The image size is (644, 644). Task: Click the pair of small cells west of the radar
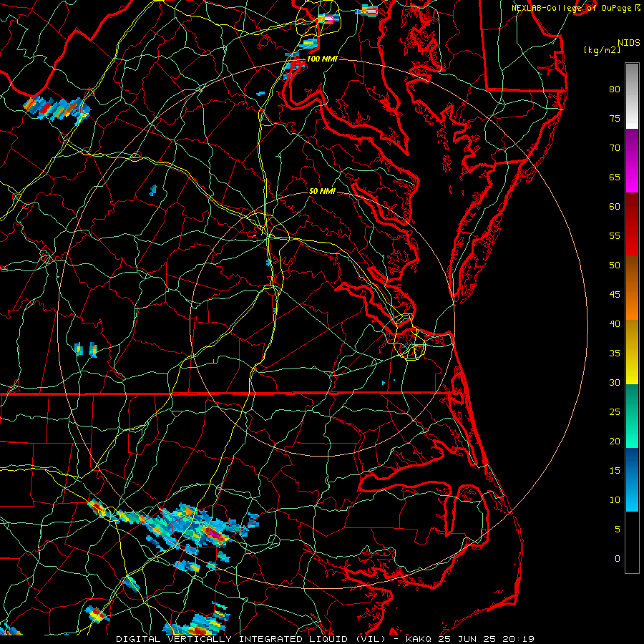86,349
